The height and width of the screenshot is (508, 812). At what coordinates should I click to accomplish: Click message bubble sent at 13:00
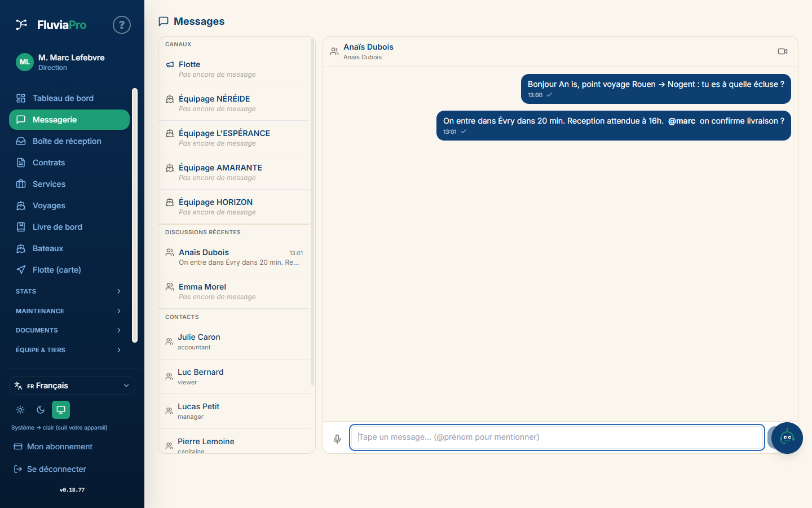pyautogui.click(x=656, y=89)
